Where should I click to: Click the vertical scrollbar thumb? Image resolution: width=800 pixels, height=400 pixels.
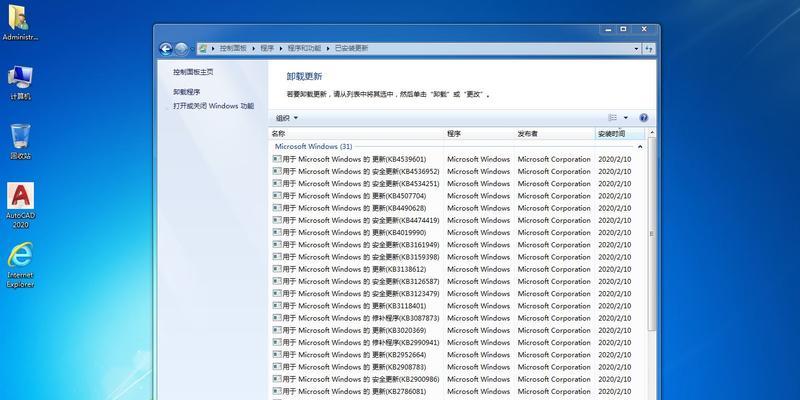[652, 234]
